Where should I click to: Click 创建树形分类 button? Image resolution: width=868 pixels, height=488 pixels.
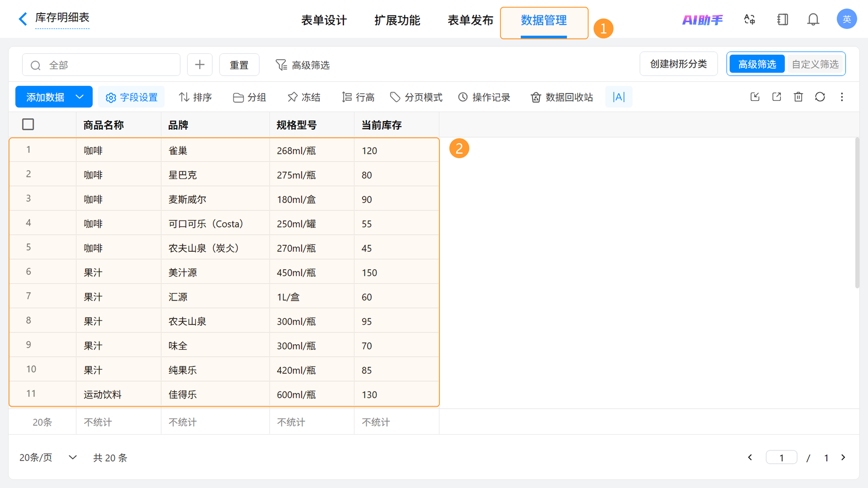tap(678, 64)
